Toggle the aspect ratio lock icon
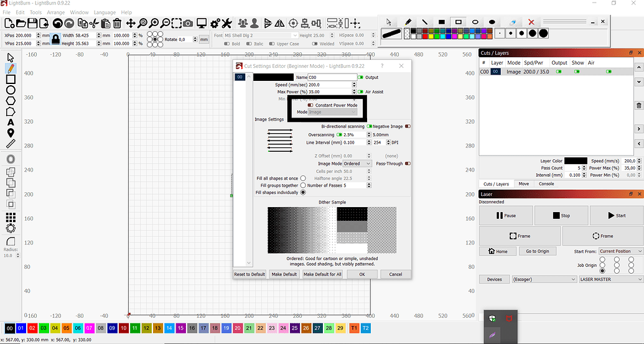This screenshot has height=344, width=644. pyautogui.click(x=55, y=39)
